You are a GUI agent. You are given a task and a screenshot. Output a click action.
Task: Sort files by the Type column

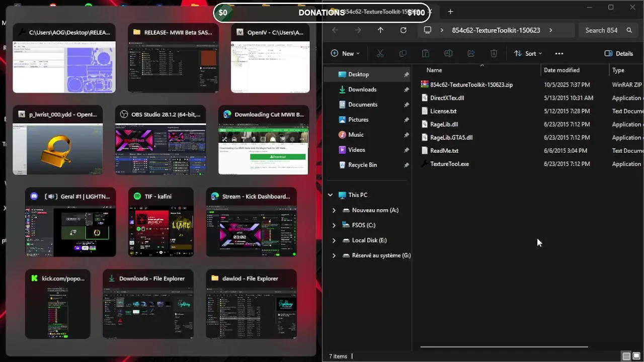click(618, 70)
